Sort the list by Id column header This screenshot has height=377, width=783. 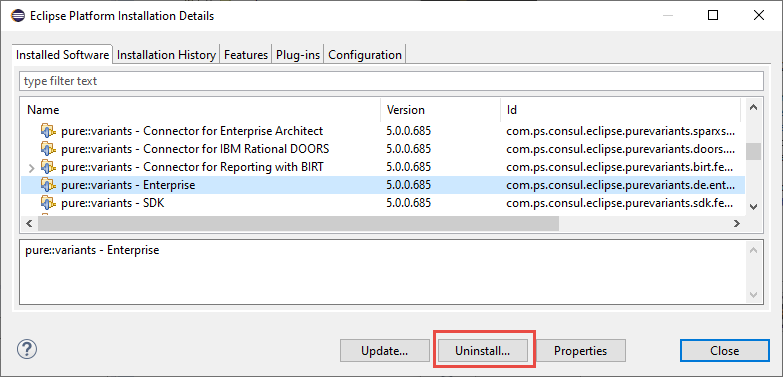pyautogui.click(x=622, y=109)
